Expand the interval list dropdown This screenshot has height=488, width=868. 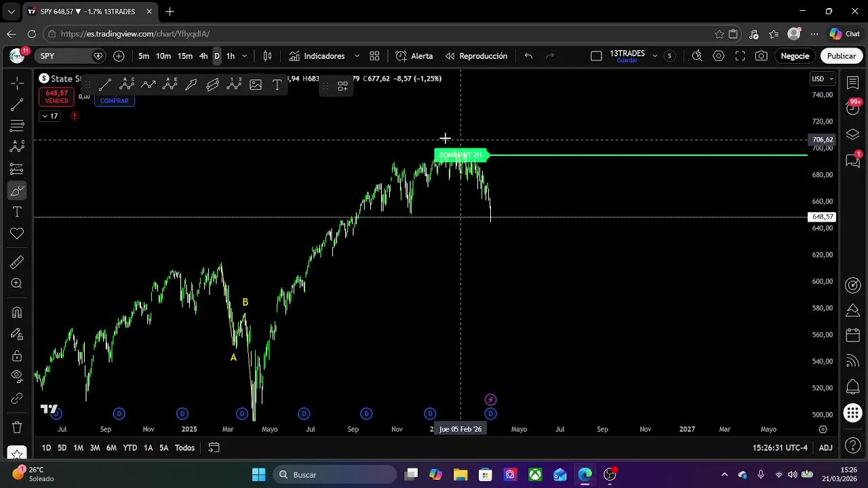point(245,56)
